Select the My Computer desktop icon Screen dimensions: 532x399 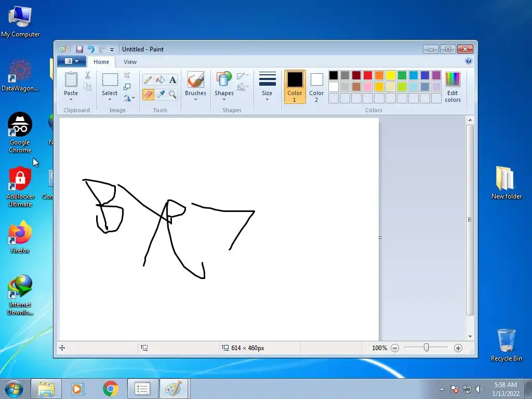(20, 21)
